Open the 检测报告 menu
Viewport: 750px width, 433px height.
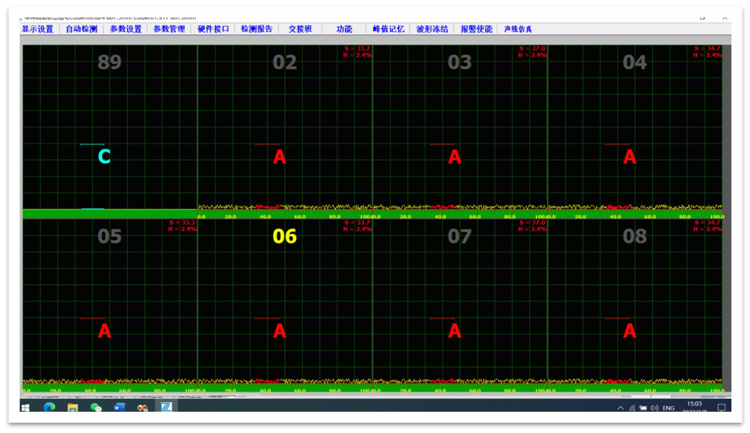[256, 29]
